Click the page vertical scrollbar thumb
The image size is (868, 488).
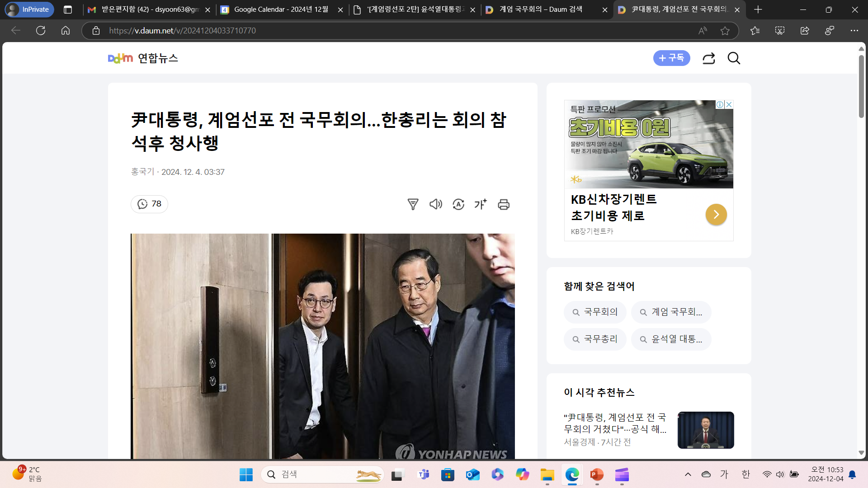coord(861,86)
